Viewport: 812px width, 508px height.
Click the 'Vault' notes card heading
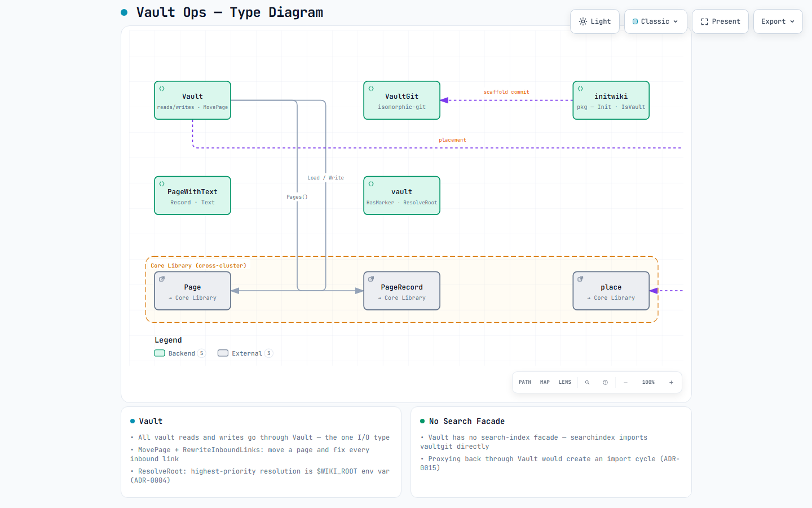point(151,421)
